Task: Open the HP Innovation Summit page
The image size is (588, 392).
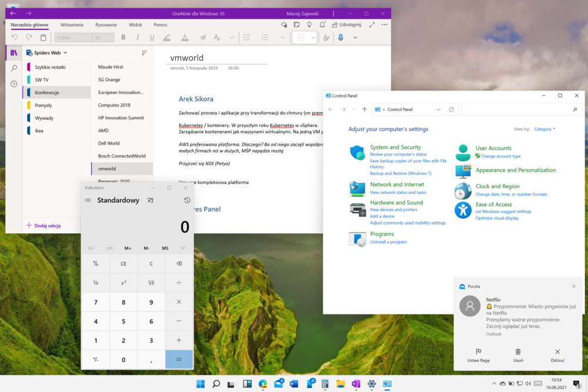Action: tap(122, 118)
